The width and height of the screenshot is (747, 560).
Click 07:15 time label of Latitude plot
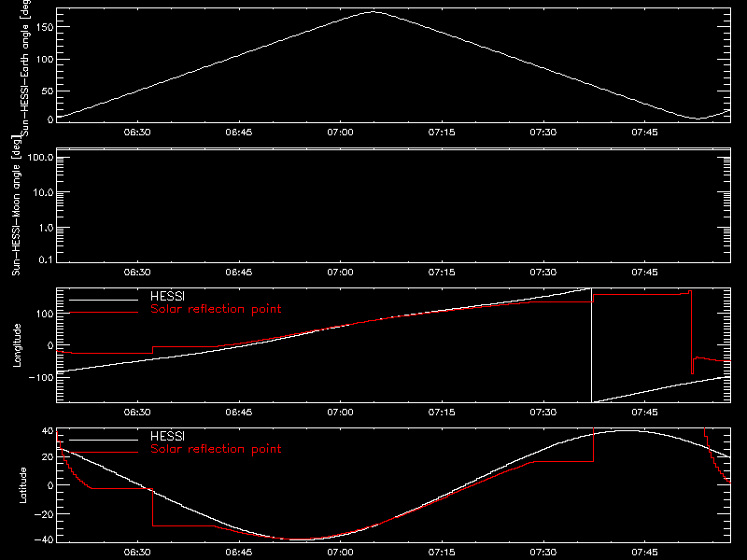(x=442, y=553)
